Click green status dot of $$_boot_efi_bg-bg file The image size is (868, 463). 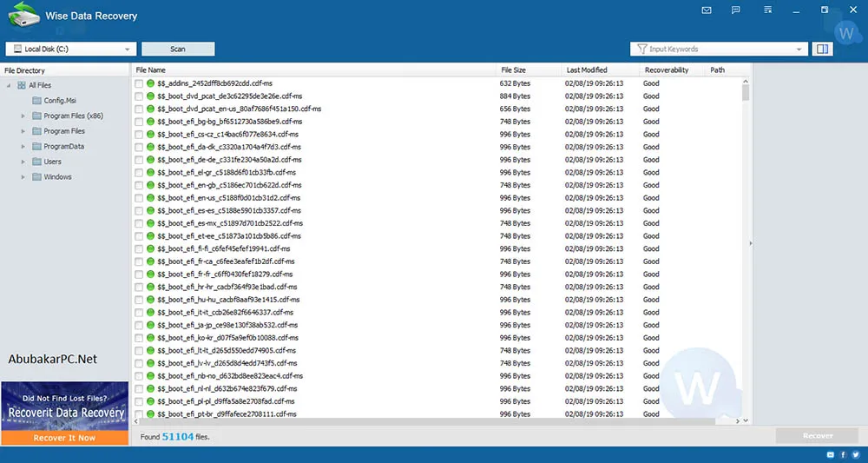pyautogui.click(x=150, y=122)
